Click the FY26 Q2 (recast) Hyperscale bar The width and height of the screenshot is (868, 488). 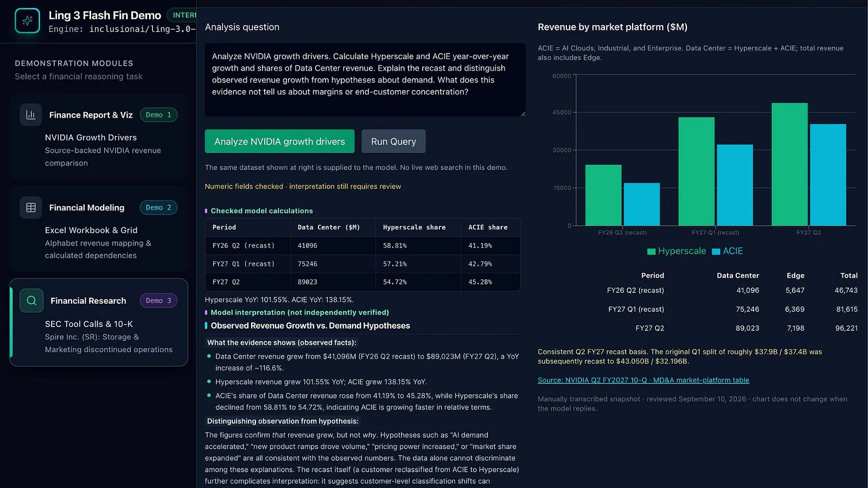click(603, 195)
